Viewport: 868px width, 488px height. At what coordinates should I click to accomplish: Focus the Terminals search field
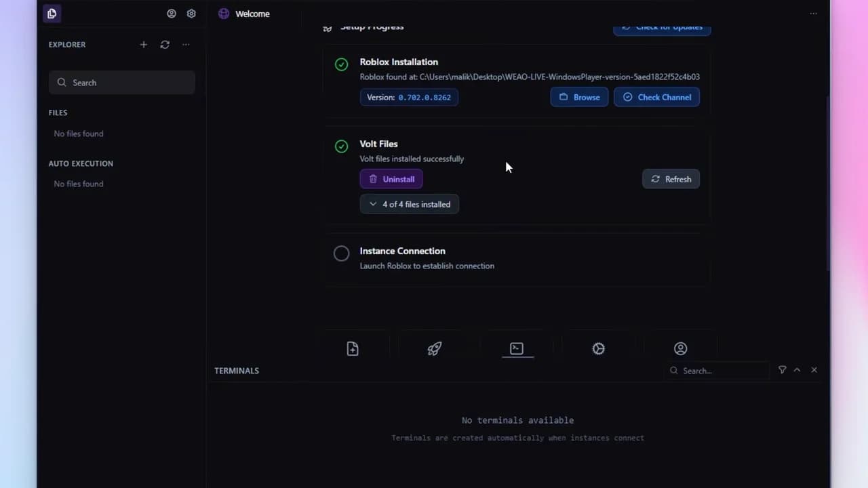717,371
